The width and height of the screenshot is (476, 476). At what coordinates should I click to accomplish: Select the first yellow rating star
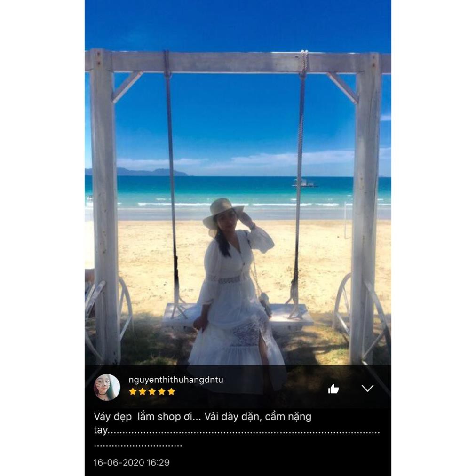[x=133, y=391]
